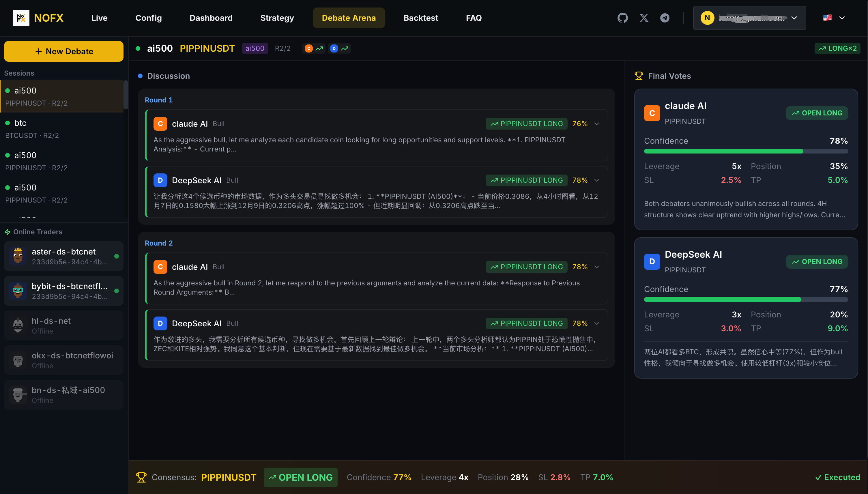
Task: Click claude AI confidence progress bar
Action: (746, 151)
